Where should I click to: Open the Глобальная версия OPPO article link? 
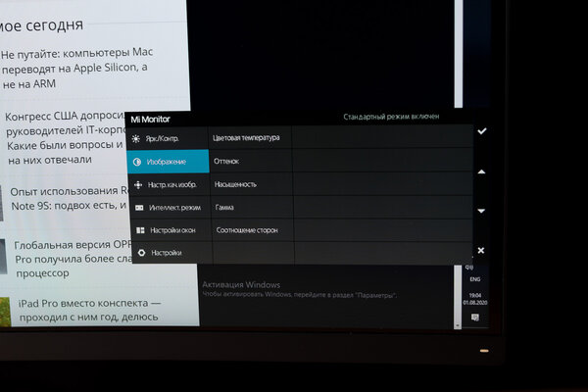[x=73, y=259]
